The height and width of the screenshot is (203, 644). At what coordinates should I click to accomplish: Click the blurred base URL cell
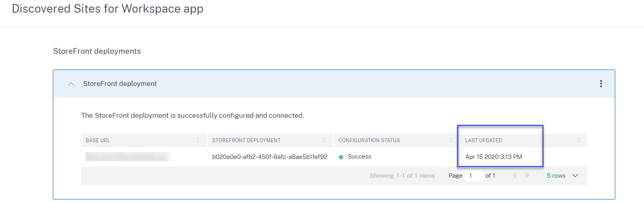(x=129, y=157)
